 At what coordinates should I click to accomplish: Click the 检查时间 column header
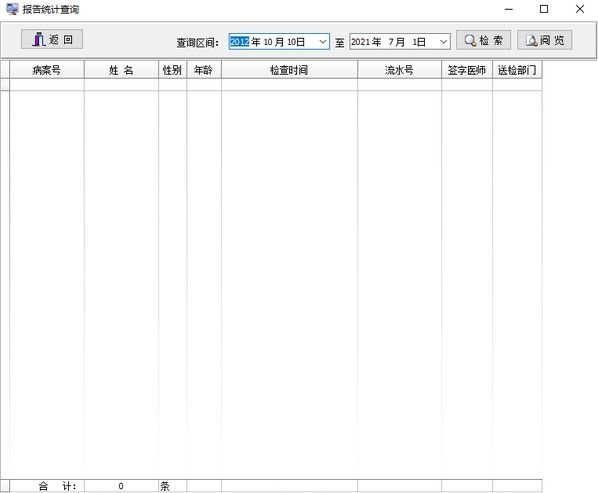point(289,70)
